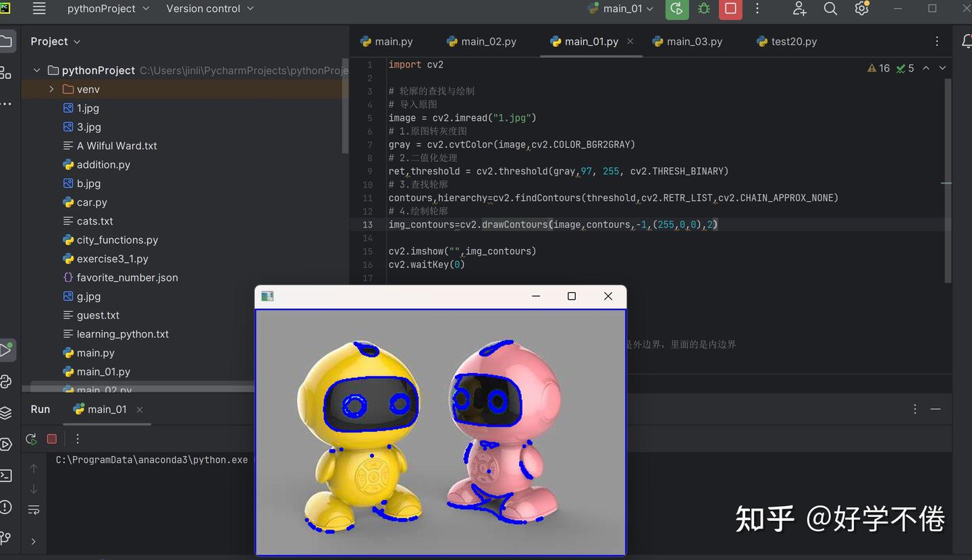Viewport: 972px width, 560px height.
Task: Open IDE settings gear icon
Action: point(861,9)
